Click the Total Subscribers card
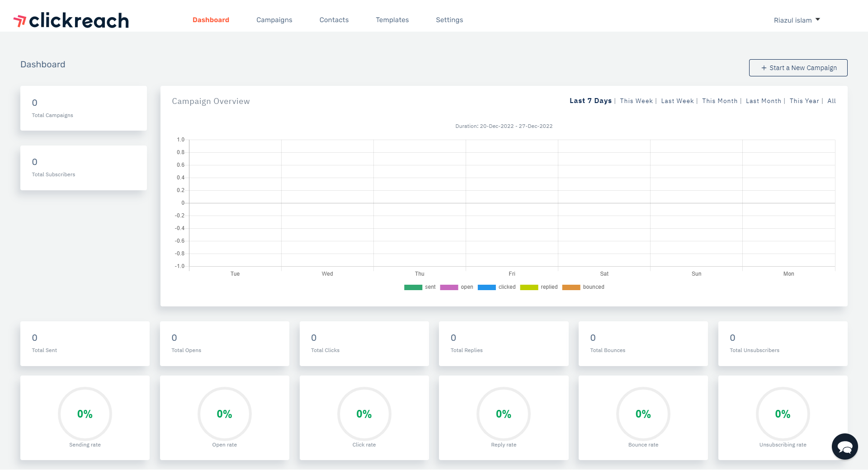The height and width of the screenshot is (470, 868). (x=84, y=168)
